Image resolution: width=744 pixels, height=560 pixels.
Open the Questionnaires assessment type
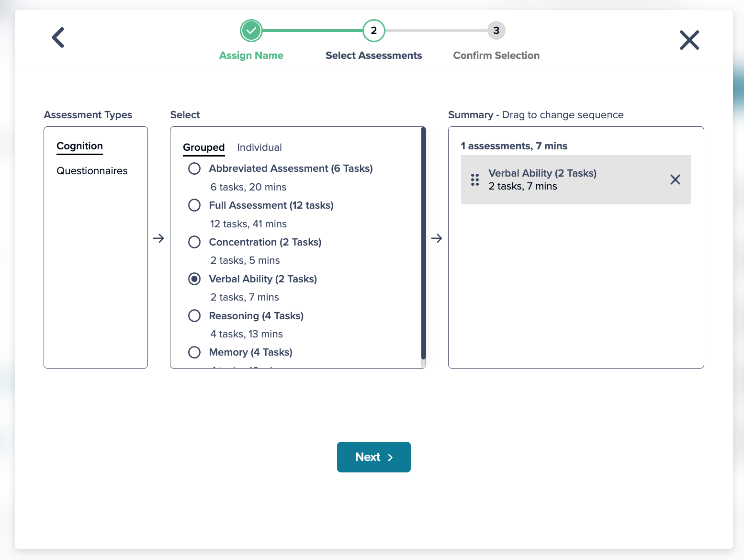tap(92, 170)
